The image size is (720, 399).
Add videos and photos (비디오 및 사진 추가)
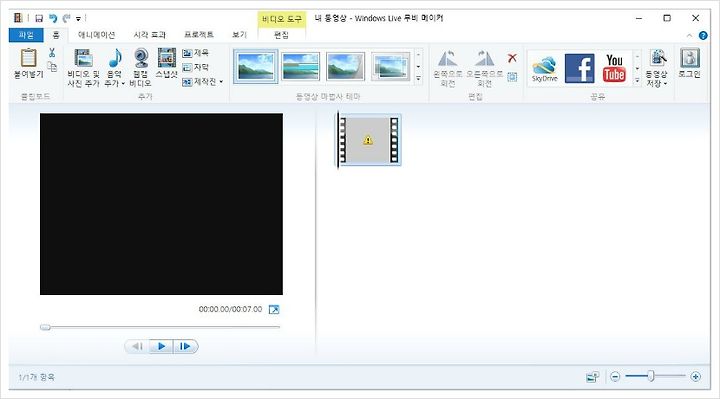point(83,67)
